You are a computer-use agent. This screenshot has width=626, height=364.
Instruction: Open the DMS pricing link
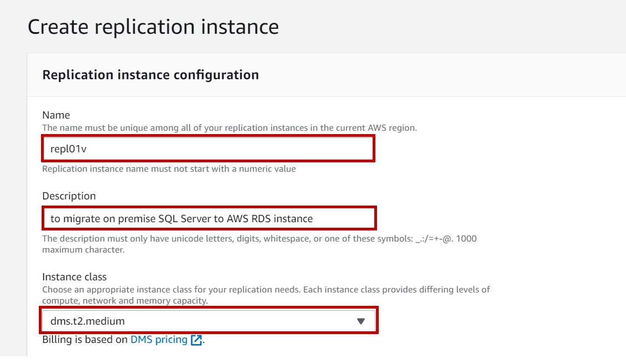tap(159, 340)
